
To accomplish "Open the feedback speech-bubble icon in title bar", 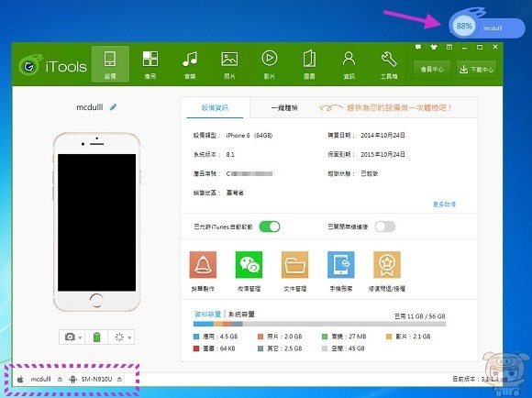I will point(418,47).
